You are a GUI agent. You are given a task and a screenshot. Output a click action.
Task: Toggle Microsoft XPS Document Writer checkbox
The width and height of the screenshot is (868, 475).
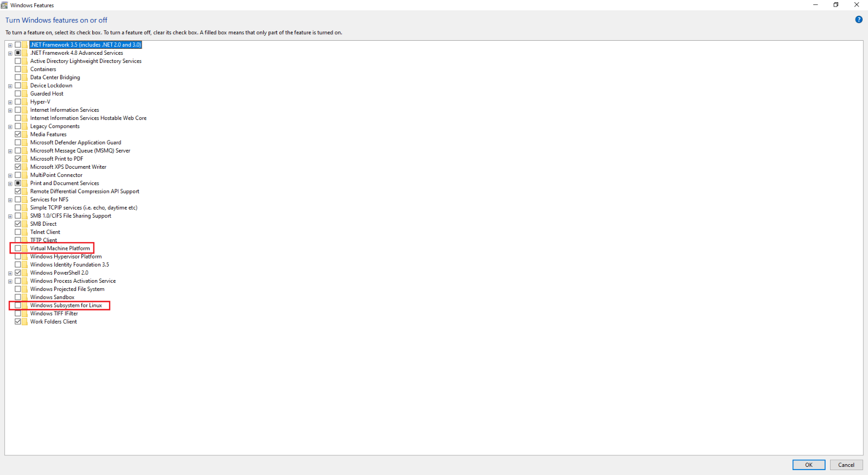(x=18, y=167)
